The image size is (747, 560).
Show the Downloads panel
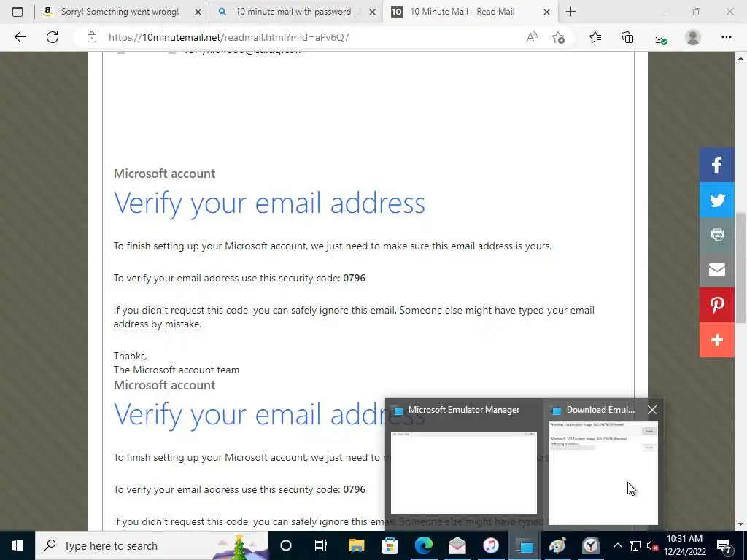pyautogui.click(x=660, y=38)
